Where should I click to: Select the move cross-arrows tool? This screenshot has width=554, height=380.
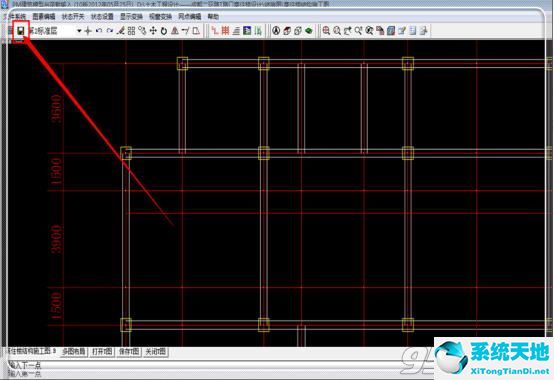pos(153,31)
